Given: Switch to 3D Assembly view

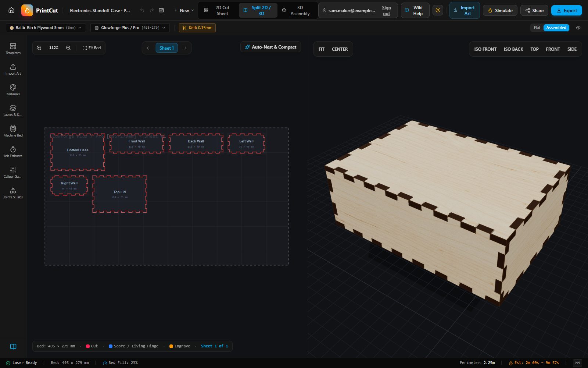Looking at the screenshot, I should click(x=297, y=10).
